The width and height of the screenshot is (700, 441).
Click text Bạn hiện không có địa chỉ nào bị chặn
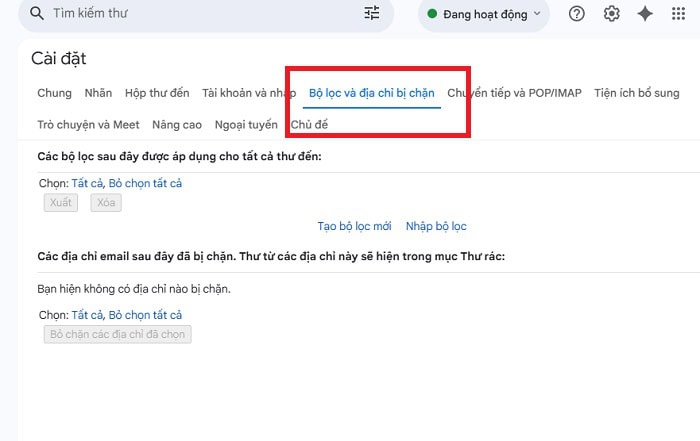tap(134, 289)
